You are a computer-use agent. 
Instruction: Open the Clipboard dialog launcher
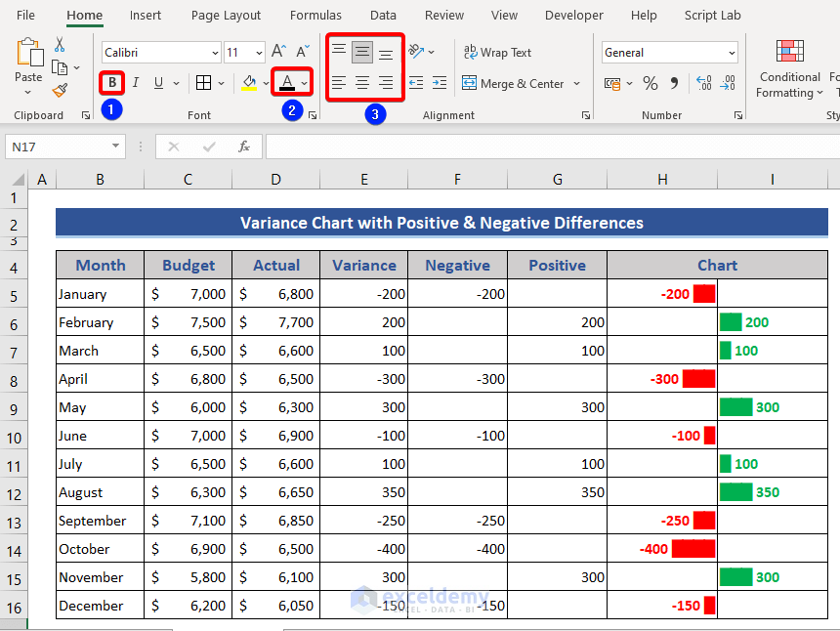point(86,115)
